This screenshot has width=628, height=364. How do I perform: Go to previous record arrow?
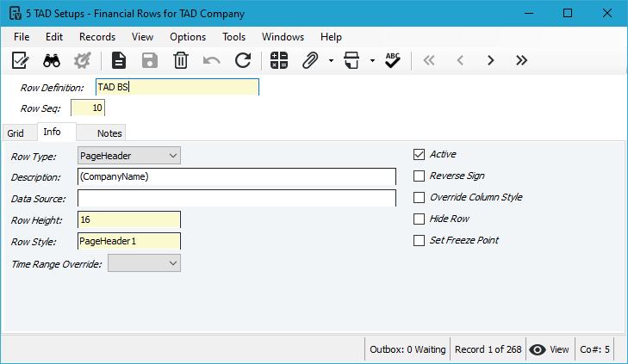coord(460,60)
